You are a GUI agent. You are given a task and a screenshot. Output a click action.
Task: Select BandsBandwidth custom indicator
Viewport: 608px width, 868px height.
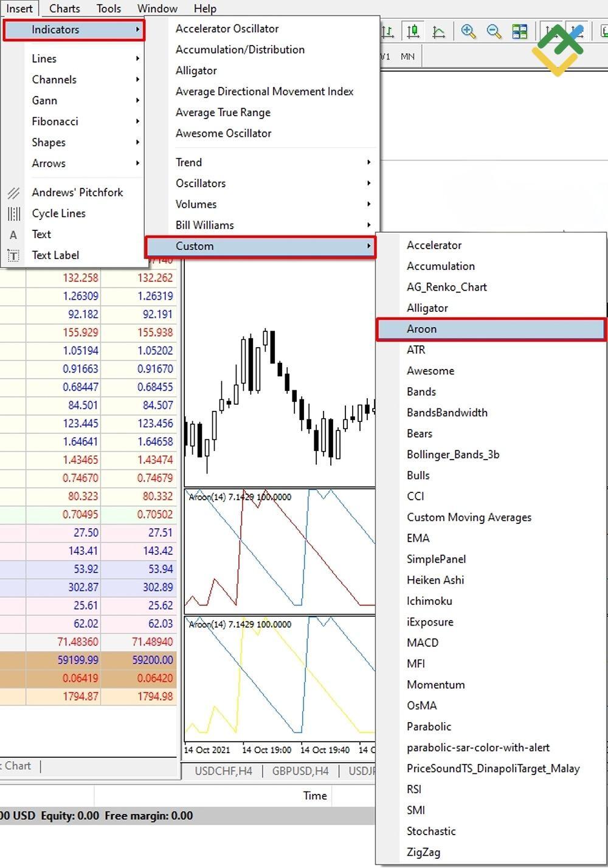click(491, 413)
